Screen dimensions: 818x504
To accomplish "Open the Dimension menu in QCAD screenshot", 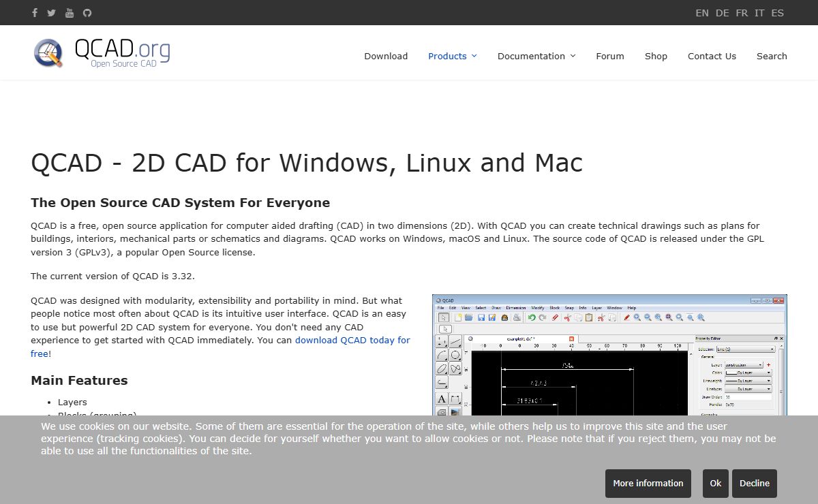I will click(x=516, y=308).
